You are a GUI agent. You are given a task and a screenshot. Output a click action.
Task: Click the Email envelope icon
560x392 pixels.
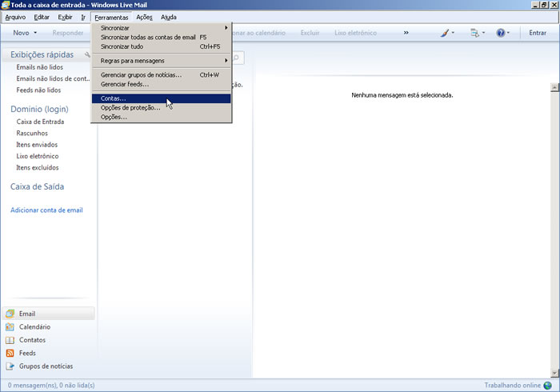[x=10, y=314]
